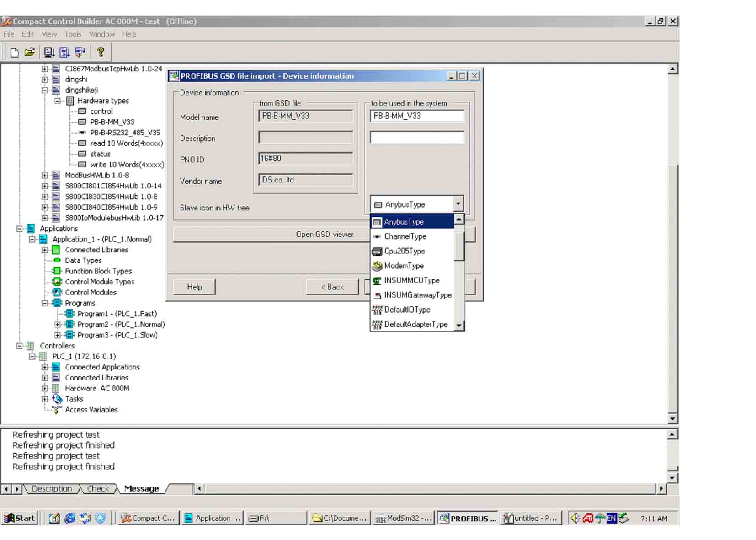
Task: Choose INSUMGatewayType entry
Action: (417, 295)
